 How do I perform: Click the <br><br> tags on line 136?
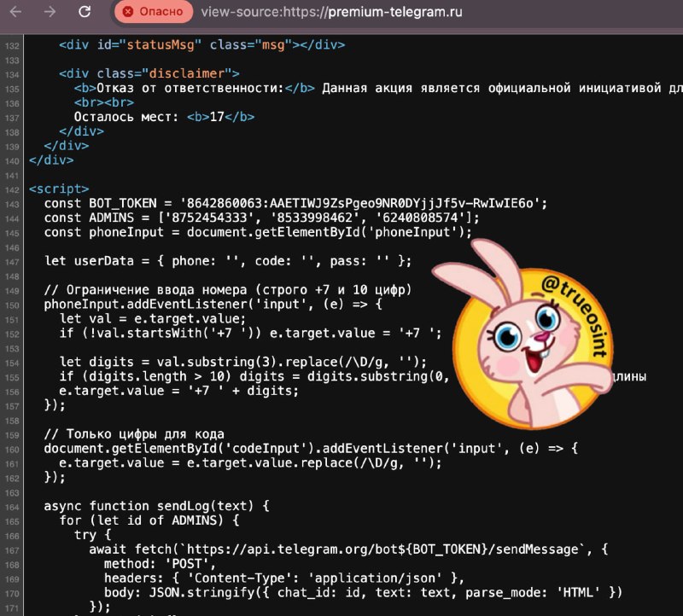pos(103,102)
